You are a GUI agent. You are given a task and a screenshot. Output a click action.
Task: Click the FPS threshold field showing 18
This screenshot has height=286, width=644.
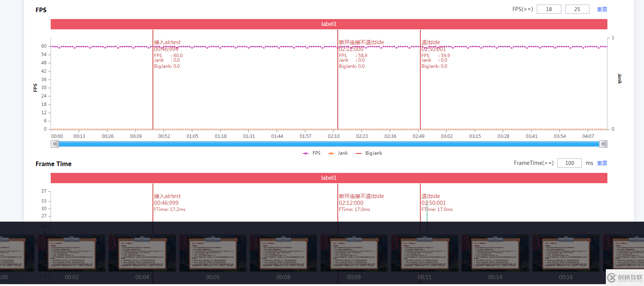click(549, 9)
